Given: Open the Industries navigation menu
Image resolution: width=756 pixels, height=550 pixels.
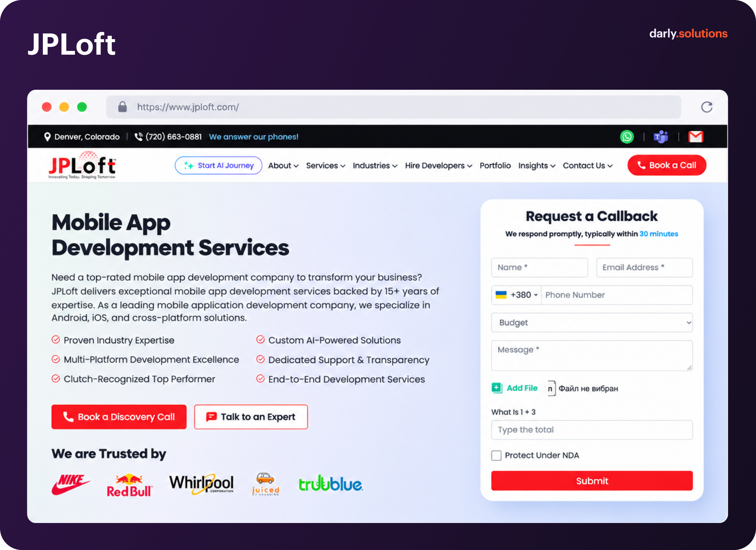Looking at the screenshot, I should point(375,166).
